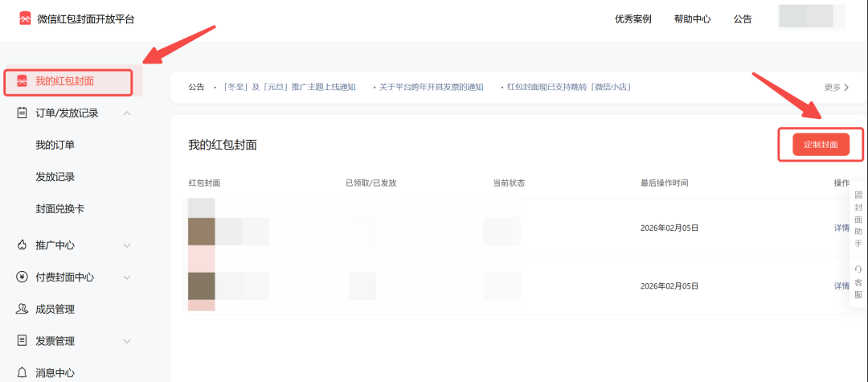Click the 我的红包封面 page heading

(x=223, y=145)
